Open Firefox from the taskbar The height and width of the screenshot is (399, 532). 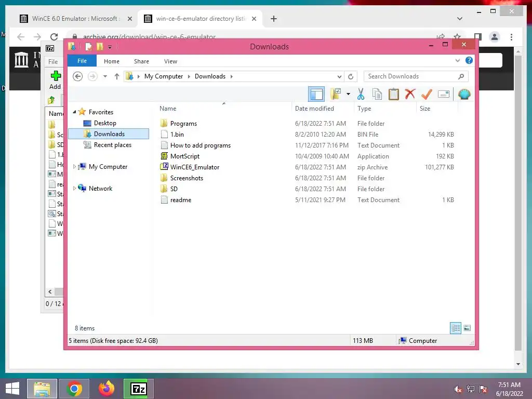(107, 389)
